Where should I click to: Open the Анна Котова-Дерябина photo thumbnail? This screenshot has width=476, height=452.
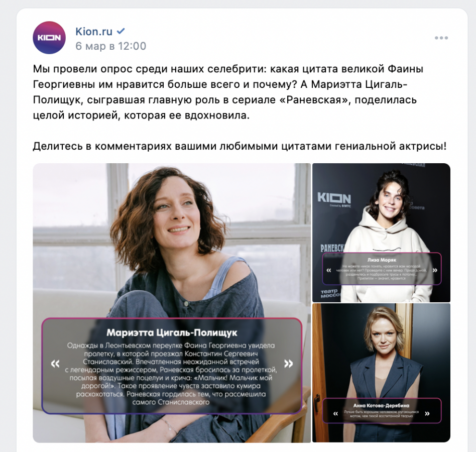point(381,373)
